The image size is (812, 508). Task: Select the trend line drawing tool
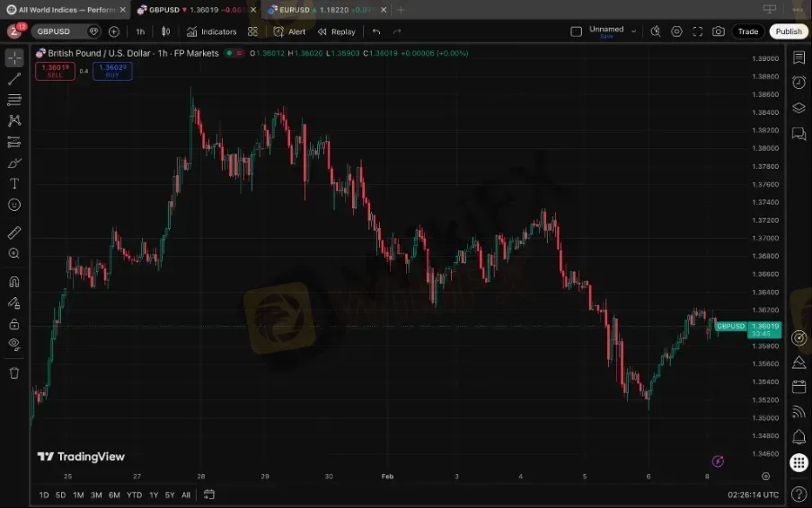tap(14, 79)
